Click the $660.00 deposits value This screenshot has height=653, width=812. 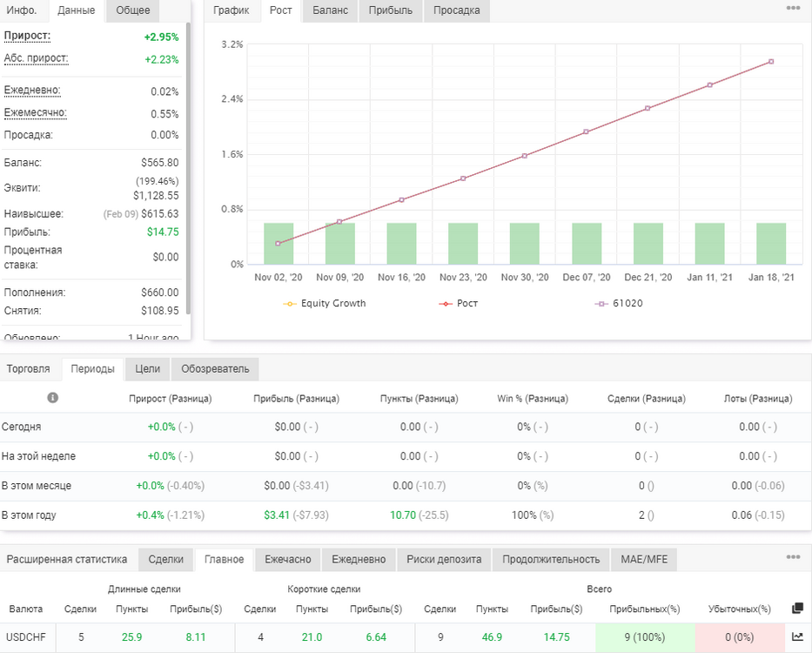160,293
